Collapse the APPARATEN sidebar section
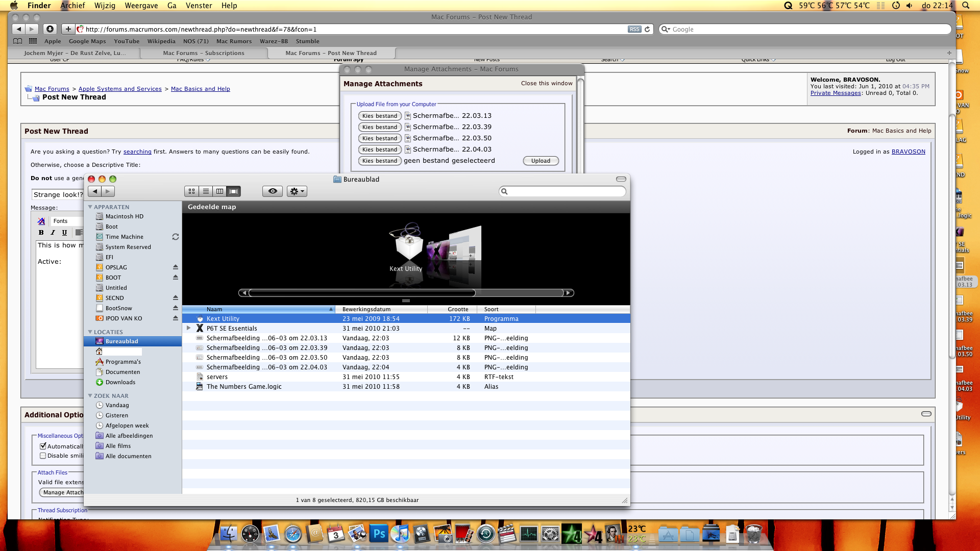The width and height of the screenshot is (980, 551). pyautogui.click(x=90, y=207)
